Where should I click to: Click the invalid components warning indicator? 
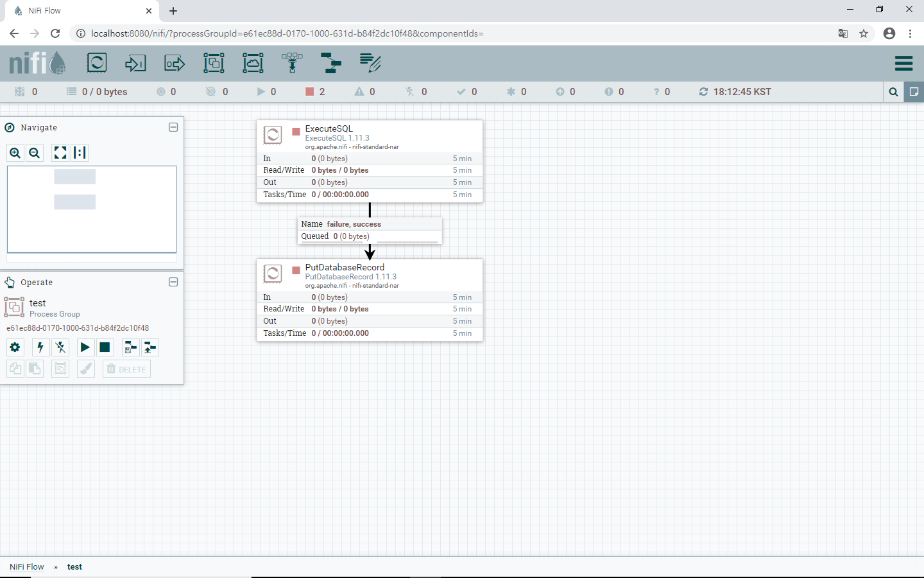click(x=365, y=92)
